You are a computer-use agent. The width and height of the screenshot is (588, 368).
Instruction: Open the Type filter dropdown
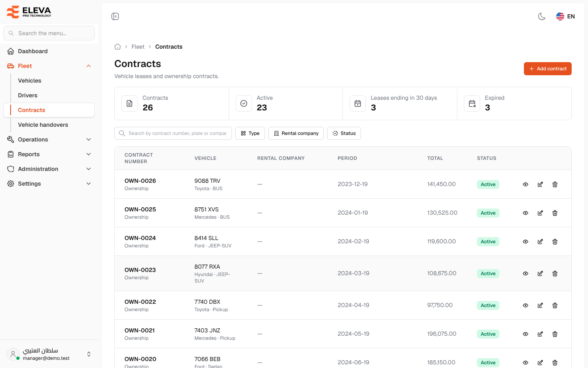[x=250, y=133]
